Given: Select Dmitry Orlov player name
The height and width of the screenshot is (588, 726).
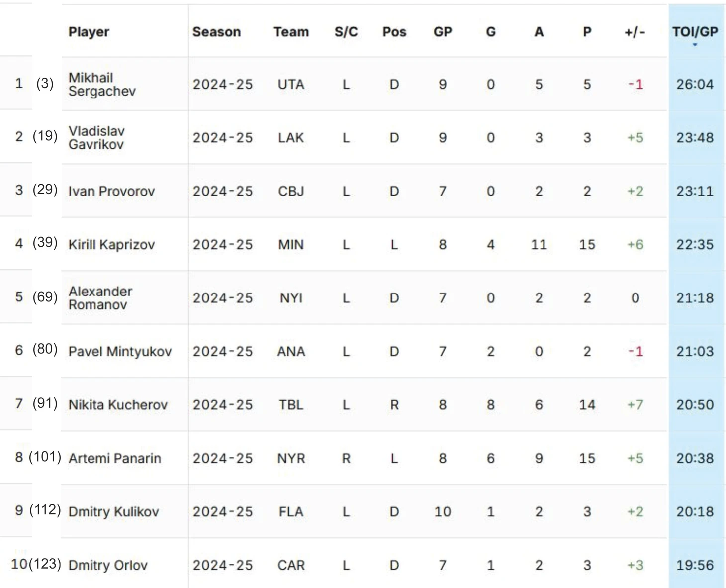Looking at the screenshot, I should pyautogui.click(x=108, y=565).
